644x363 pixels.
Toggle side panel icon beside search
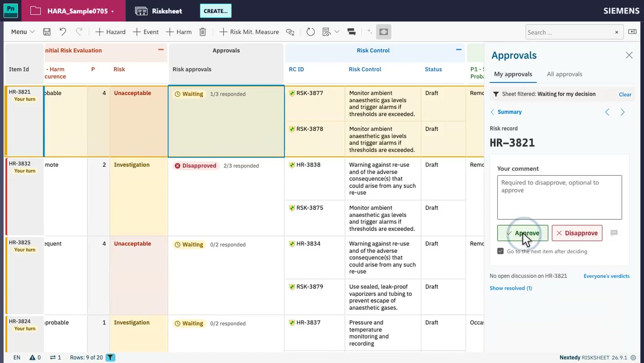click(632, 32)
